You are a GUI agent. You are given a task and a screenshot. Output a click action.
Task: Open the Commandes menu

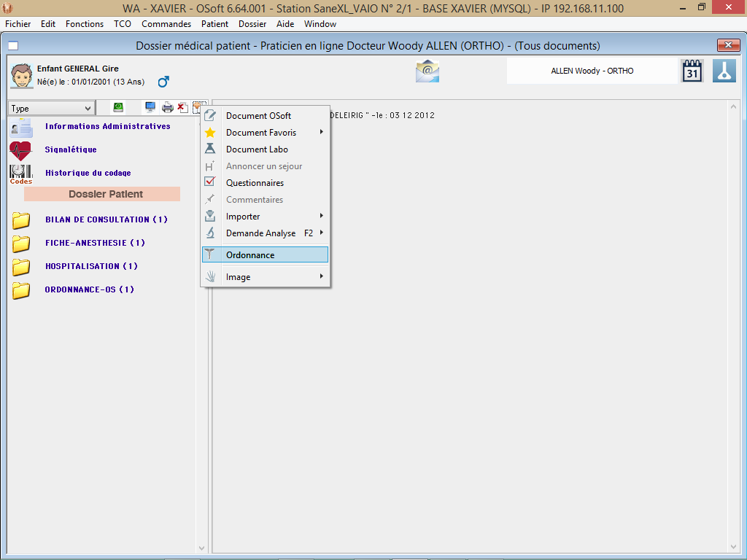point(166,24)
